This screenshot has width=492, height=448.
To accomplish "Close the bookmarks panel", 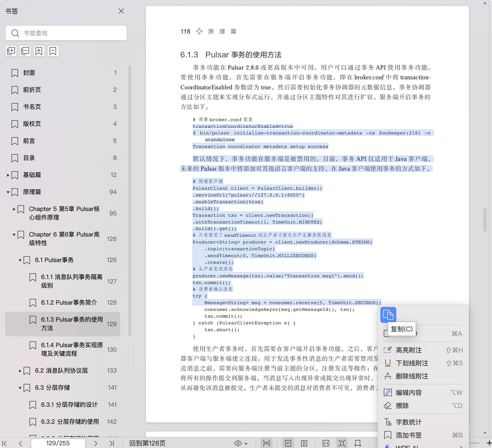I will tap(121, 11).
